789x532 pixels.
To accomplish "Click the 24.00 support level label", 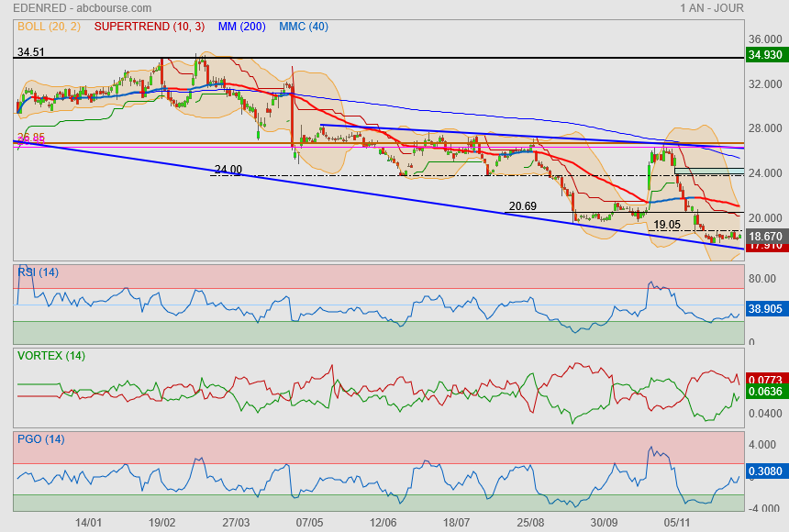I will [x=228, y=170].
